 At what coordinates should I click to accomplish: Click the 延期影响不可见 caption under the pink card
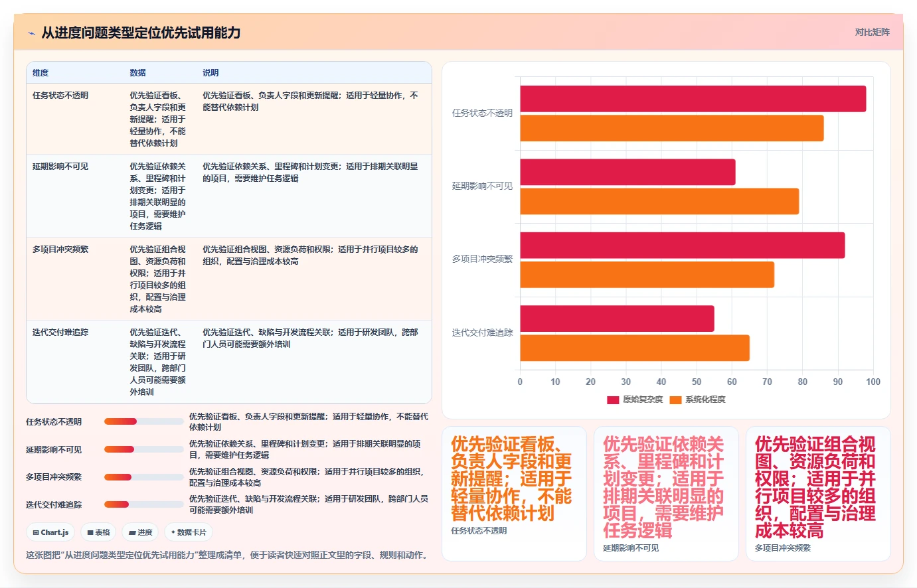[631, 548]
